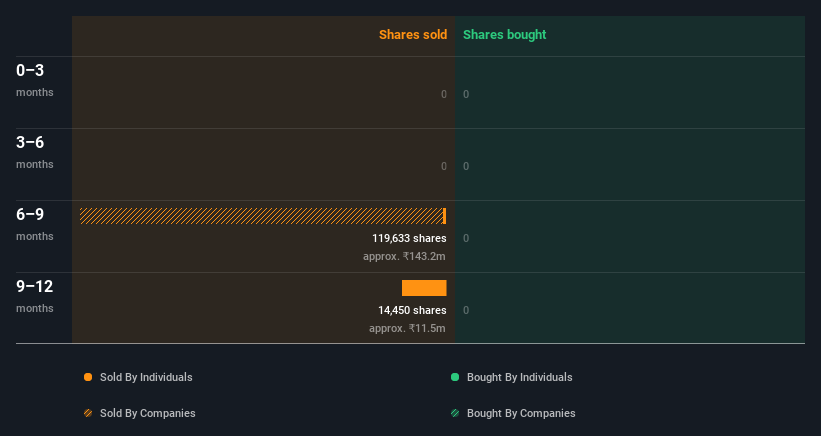Image resolution: width=821 pixels, height=436 pixels.
Task: Click the 119,633 shares value
Action: click(409, 238)
